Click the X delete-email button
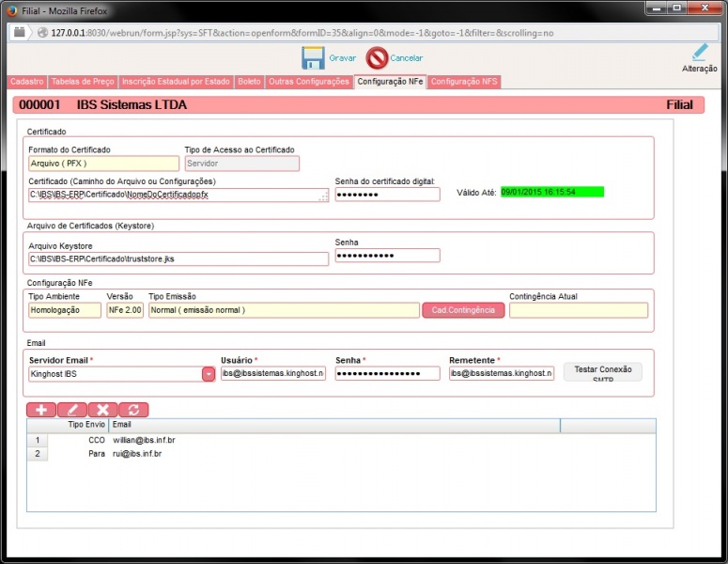This screenshot has width=728, height=564. pyautogui.click(x=102, y=410)
